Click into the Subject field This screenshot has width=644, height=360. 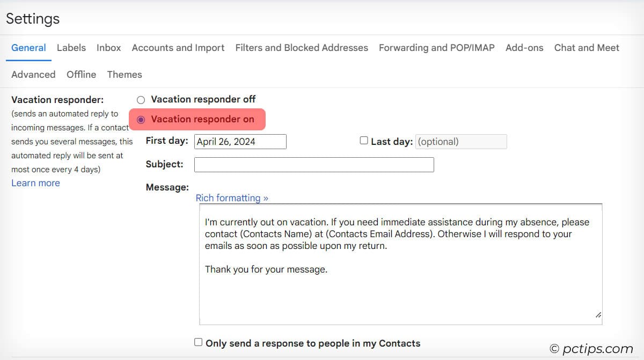[313, 165]
